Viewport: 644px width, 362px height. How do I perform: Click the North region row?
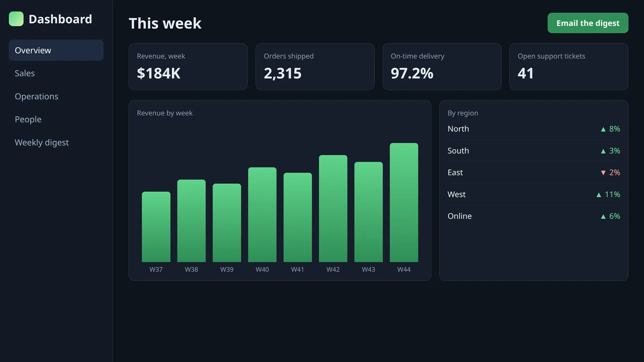tap(534, 129)
